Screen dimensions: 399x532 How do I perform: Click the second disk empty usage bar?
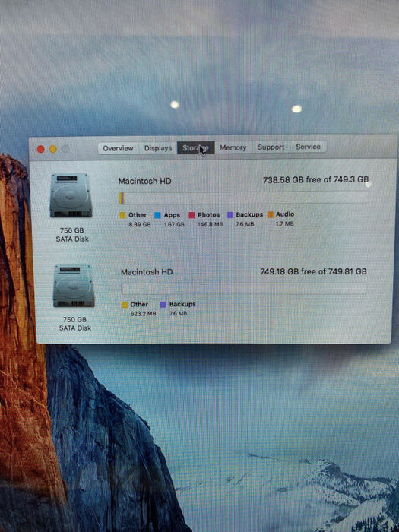click(244, 288)
